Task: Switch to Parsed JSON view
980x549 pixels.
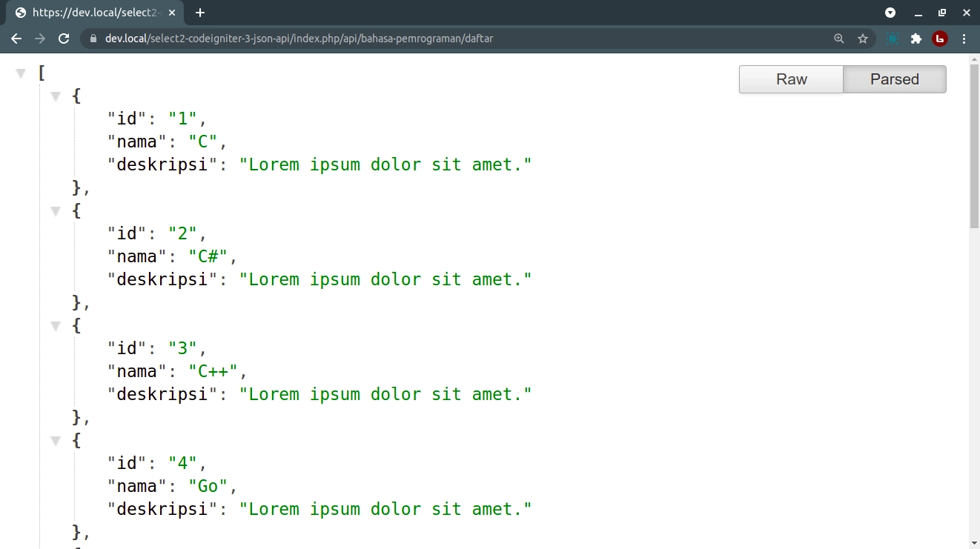Action: 895,79
